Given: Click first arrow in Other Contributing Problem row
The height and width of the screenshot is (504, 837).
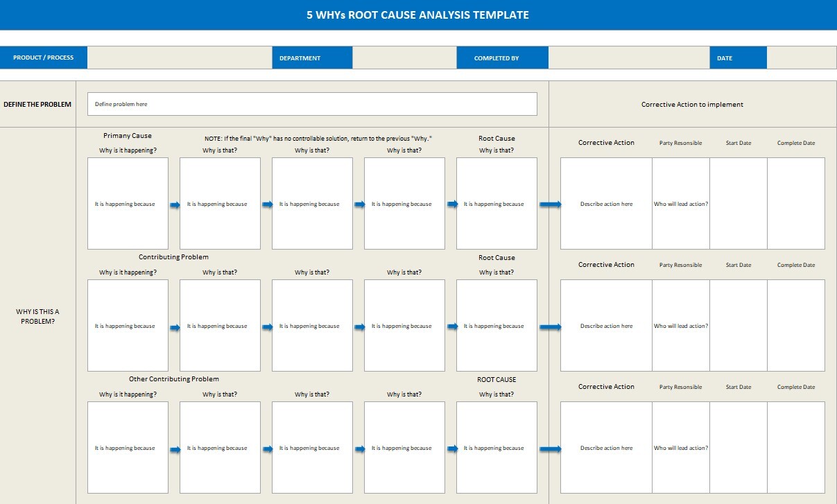Looking at the screenshot, I should pyautogui.click(x=174, y=449).
